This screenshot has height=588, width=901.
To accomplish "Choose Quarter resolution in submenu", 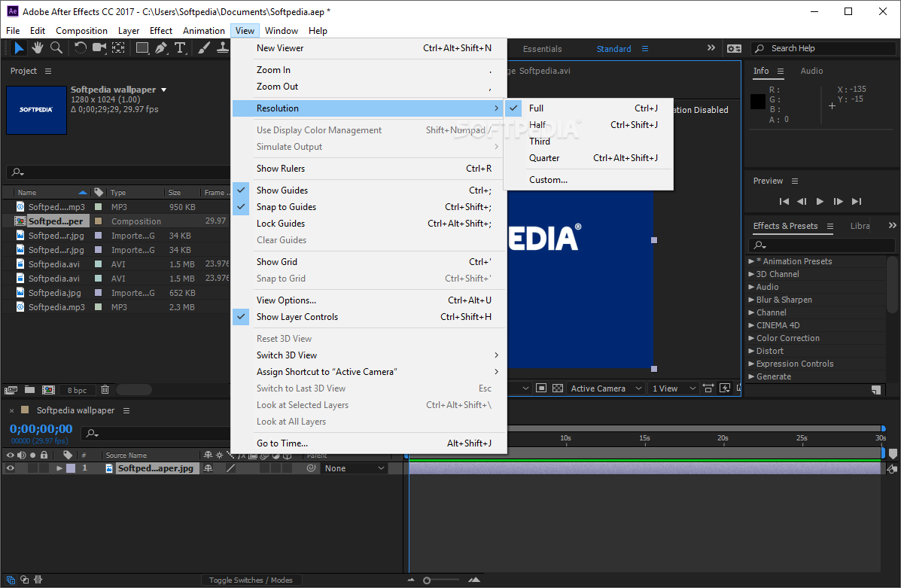I will point(589,158).
